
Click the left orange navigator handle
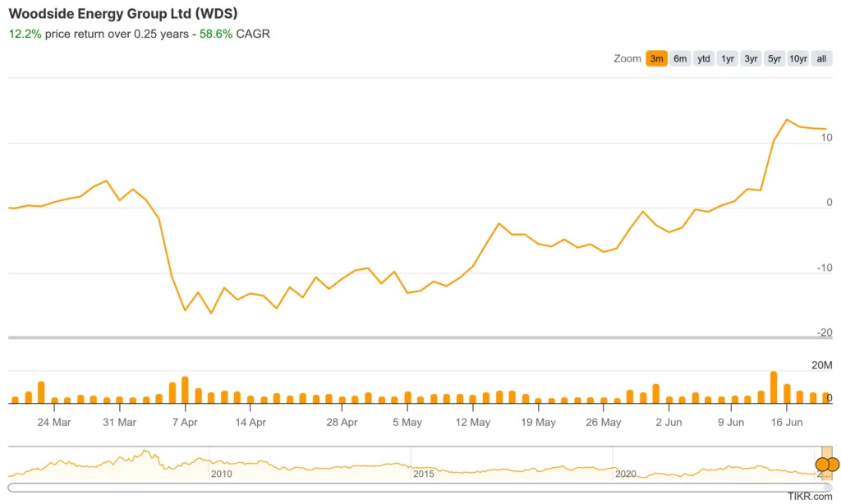pyautogui.click(x=822, y=464)
